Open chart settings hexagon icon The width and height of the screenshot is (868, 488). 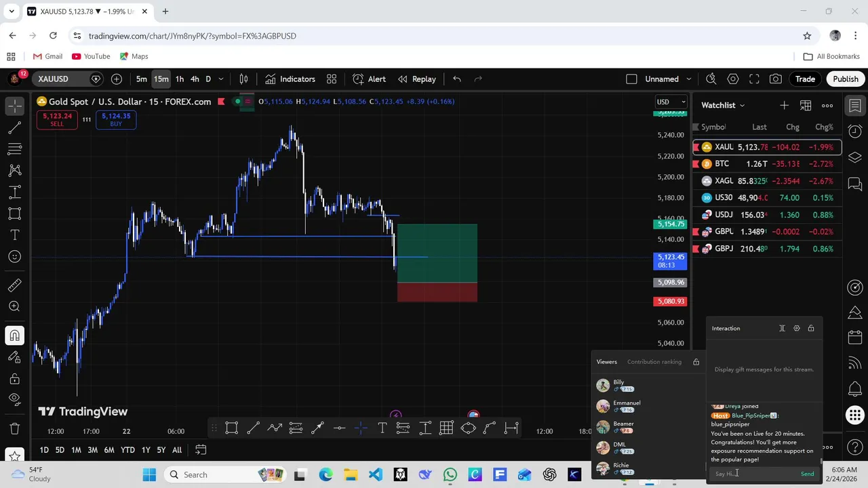(x=732, y=79)
